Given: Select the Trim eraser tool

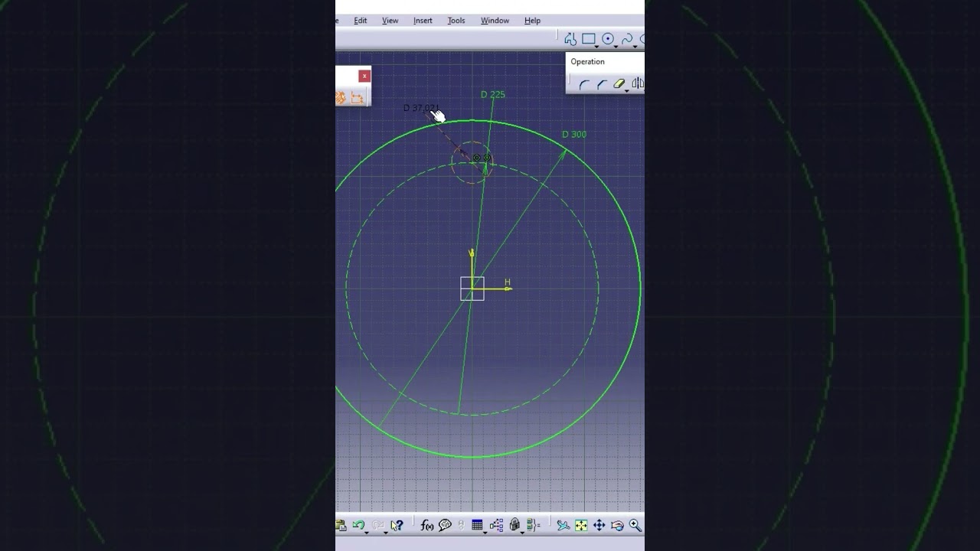Looking at the screenshot, I should click(619, 84).
